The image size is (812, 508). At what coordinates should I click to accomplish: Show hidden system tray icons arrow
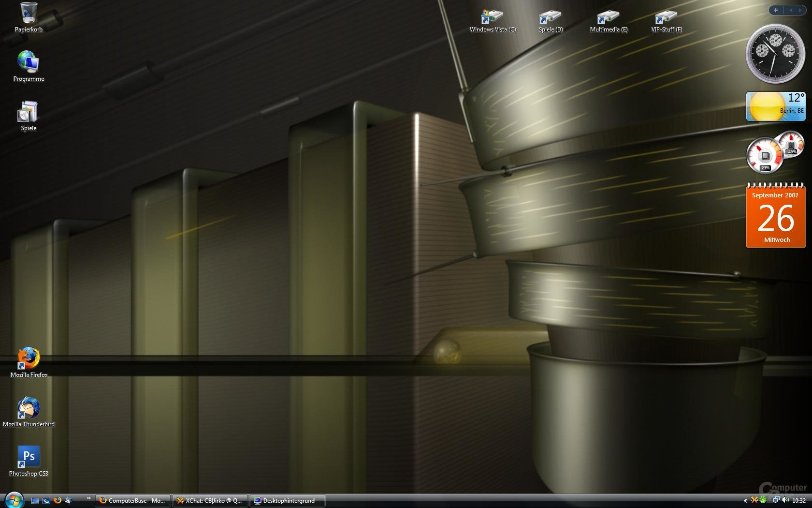745,501
